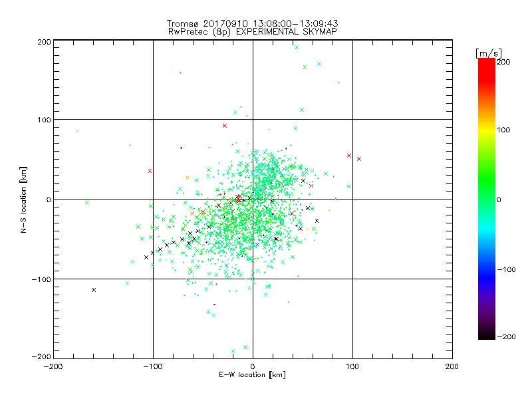This screenshot has width=532, height=399.
Task: Click the "E-W location [km]" axis label
Action: point(252,375)
